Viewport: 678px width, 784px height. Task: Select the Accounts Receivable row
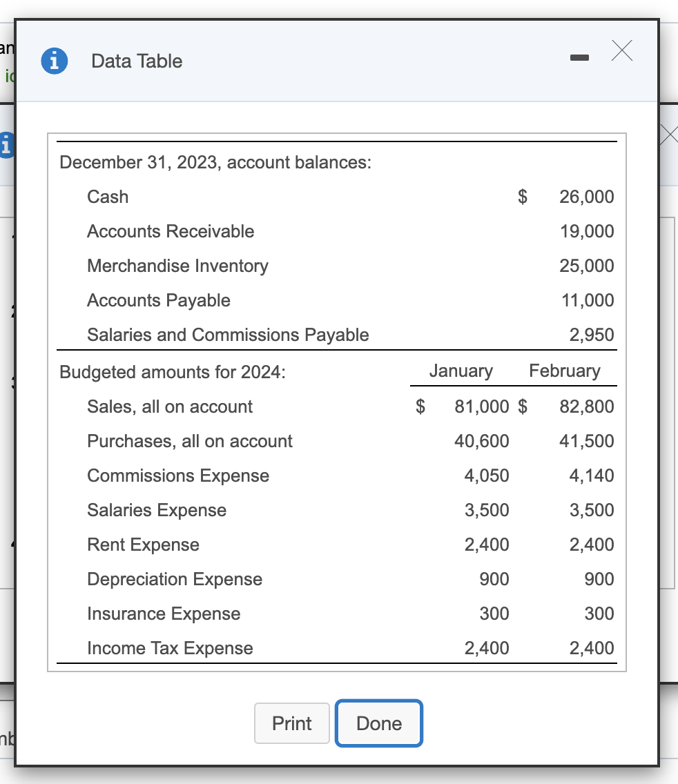171,231
